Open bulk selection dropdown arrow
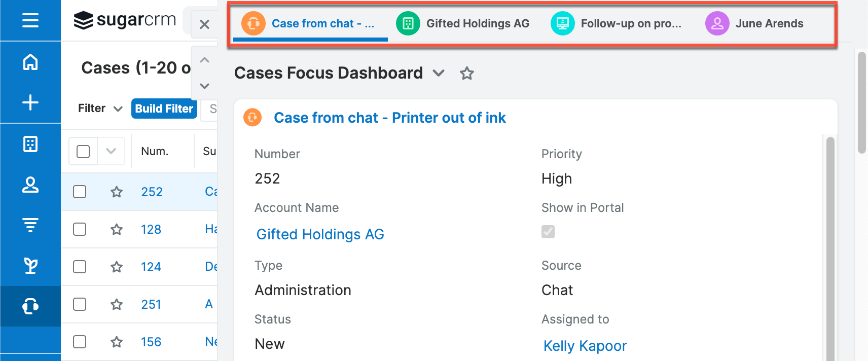 coord(111,151)
